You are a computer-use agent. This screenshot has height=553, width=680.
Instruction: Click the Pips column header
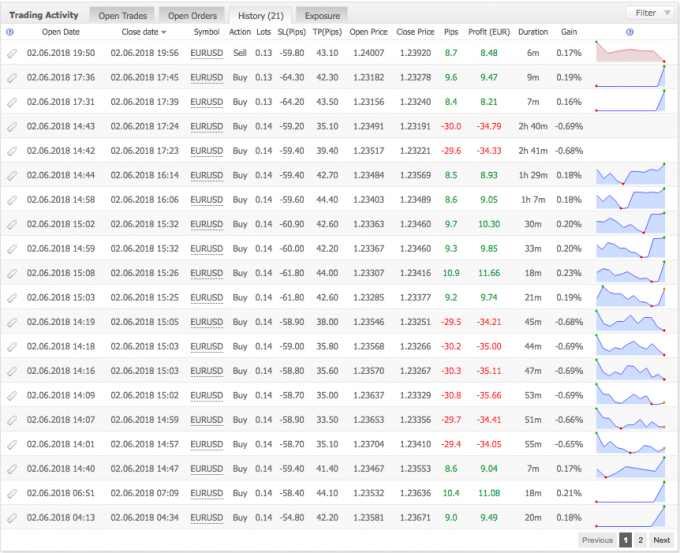tap(451, 32)
